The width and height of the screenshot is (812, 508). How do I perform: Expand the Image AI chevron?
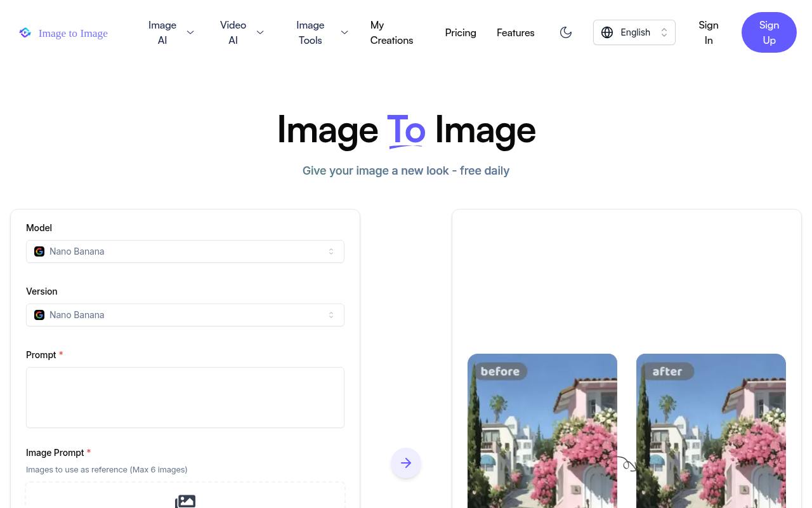click(190, 32)
